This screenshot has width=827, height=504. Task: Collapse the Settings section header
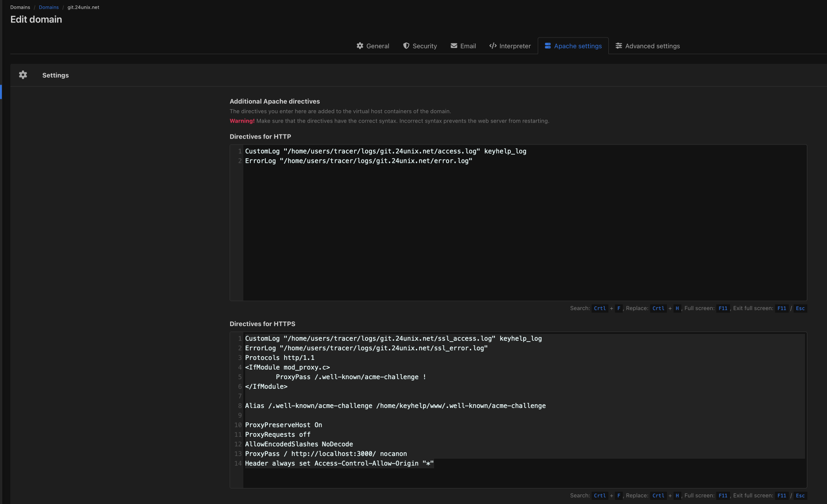pos(55,75)
